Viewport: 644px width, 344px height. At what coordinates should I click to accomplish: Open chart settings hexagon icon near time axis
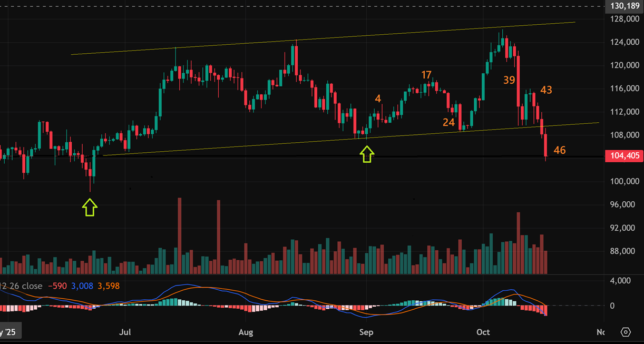[626, 332]
